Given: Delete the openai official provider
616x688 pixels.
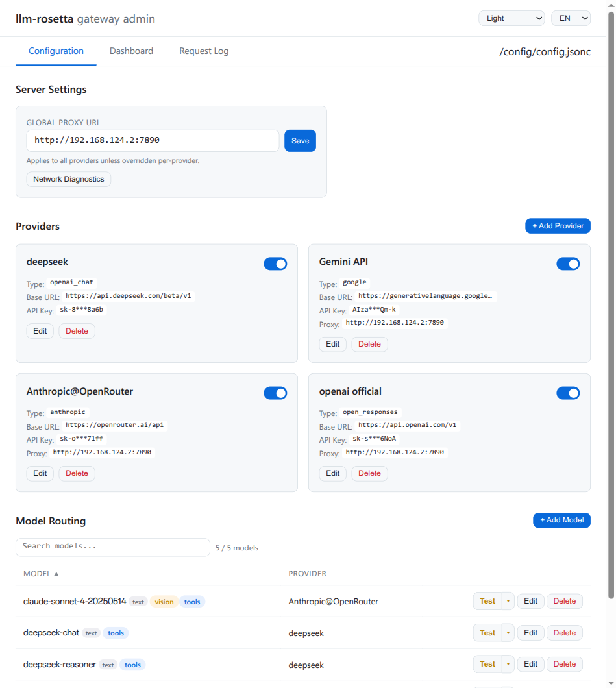Looking at the screenshot, I should 369,473.
